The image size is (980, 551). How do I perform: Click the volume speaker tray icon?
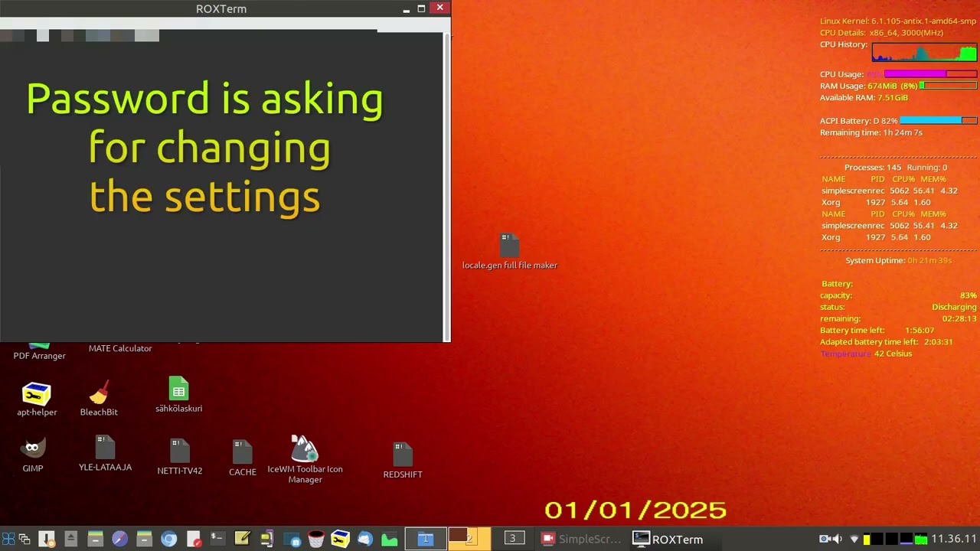(x=837, y=539)
